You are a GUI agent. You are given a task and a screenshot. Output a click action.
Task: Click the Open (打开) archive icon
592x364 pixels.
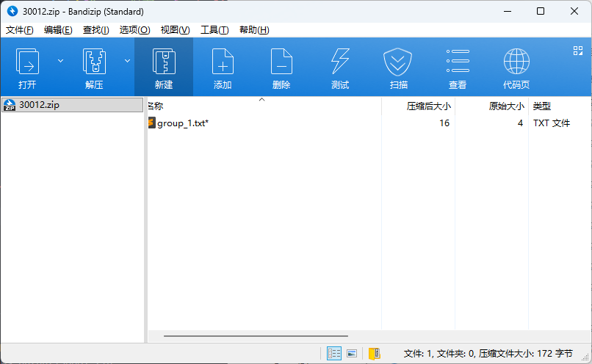27,62
